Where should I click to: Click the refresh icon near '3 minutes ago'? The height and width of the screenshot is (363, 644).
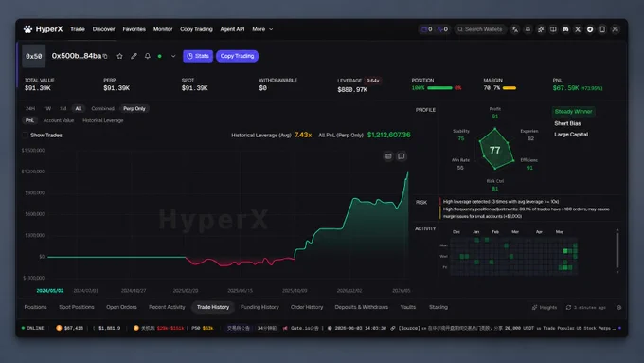568,307
